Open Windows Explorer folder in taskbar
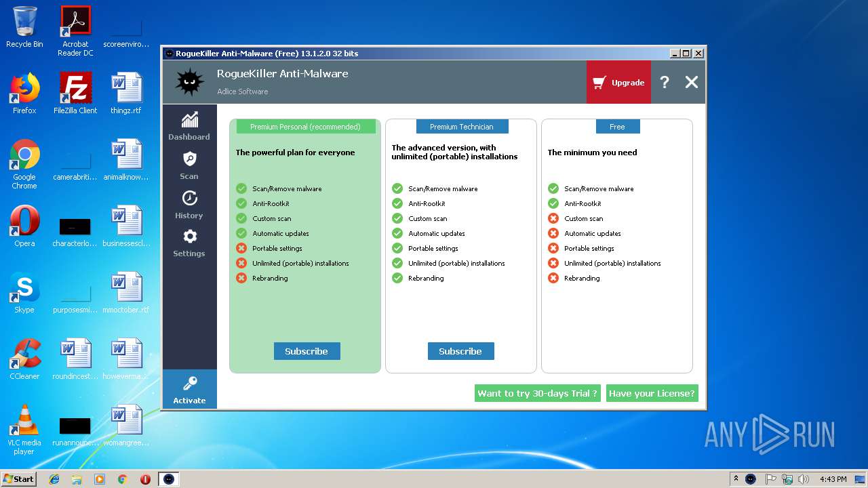868x488 pixels. click(77, 479)
